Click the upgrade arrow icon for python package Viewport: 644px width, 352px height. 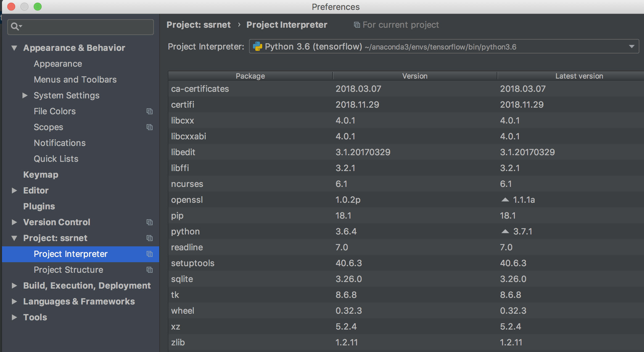tap(505, 231)
